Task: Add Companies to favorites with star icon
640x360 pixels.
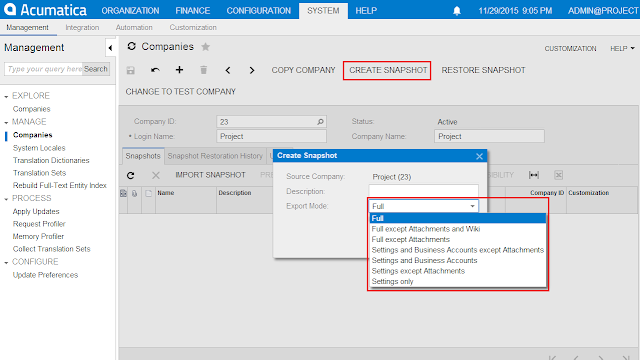Action: 206,47
